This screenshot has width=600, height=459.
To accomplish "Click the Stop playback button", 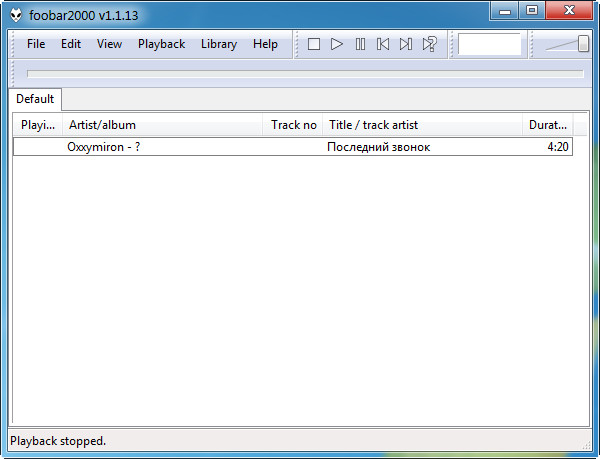I will pyautogui.click(x=314, y=44).
